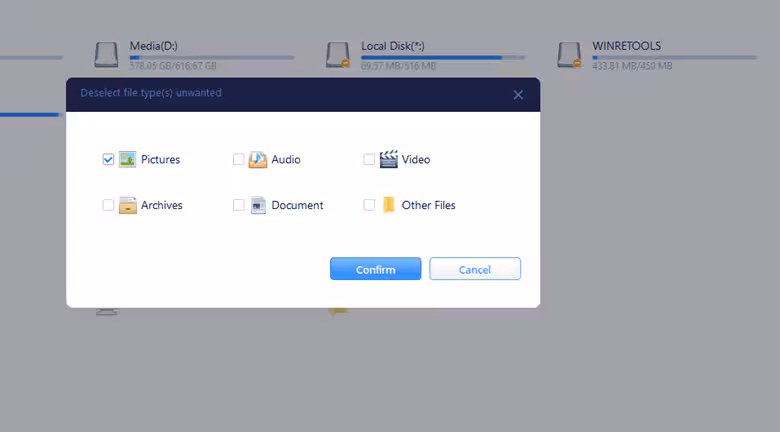
Task: Click the Pictures label text
Action: (x=160, y=160)
